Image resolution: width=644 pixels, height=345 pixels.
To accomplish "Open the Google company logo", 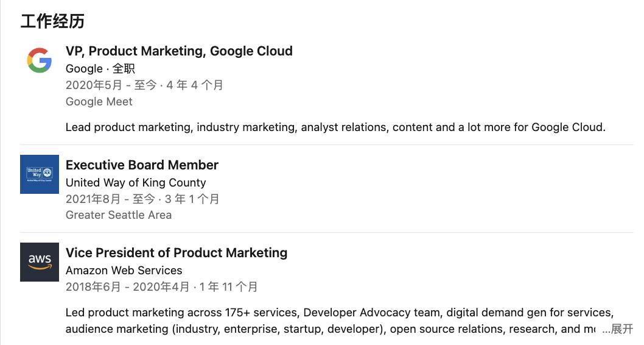I will click(40, 60).
